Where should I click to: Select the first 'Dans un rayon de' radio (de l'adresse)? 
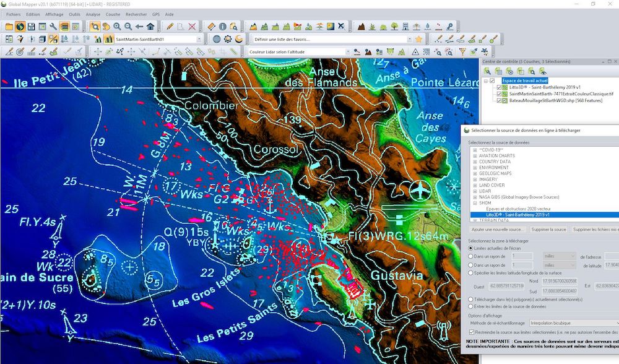(x=470, y=256)
